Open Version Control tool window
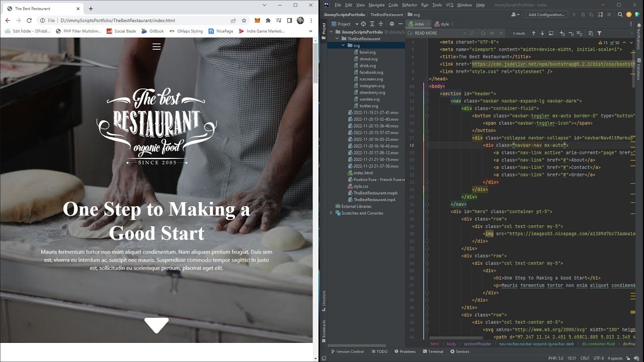The width and height of the screenshot is (644, 362). tap(347, 351)
